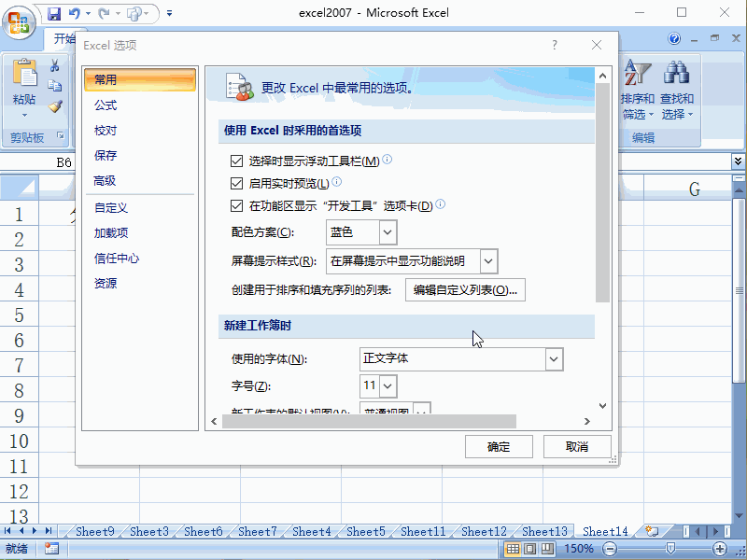Open the 加载项 category
This screenshot has height=560, width=747.
[140, 232]
